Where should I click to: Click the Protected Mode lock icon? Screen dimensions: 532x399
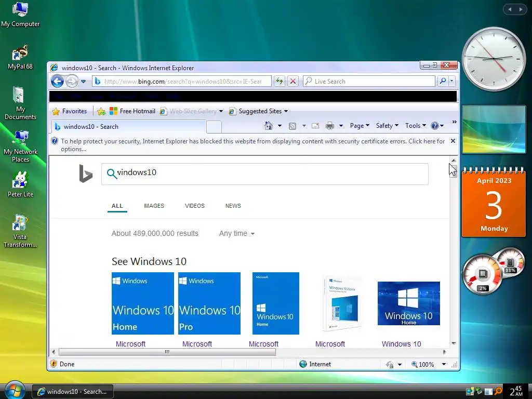390,364
